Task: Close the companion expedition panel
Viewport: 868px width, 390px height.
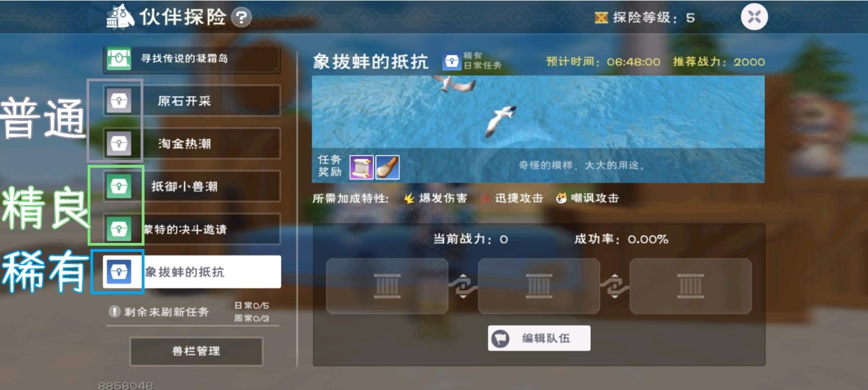Action: (754, 17)
